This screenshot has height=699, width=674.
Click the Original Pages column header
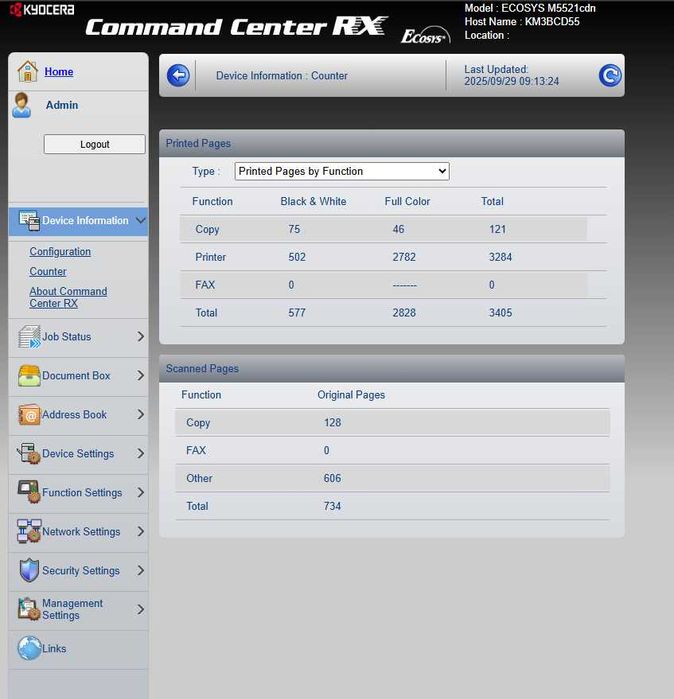pyautogui.click(x=351, y=395)
